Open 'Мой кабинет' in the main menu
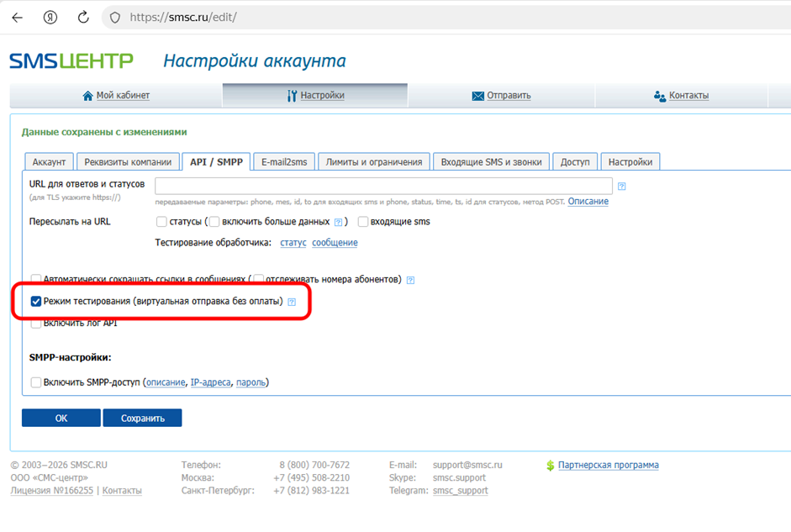This screenshot has width=791, height=532. pyautogui.click(x=116, y=96)
